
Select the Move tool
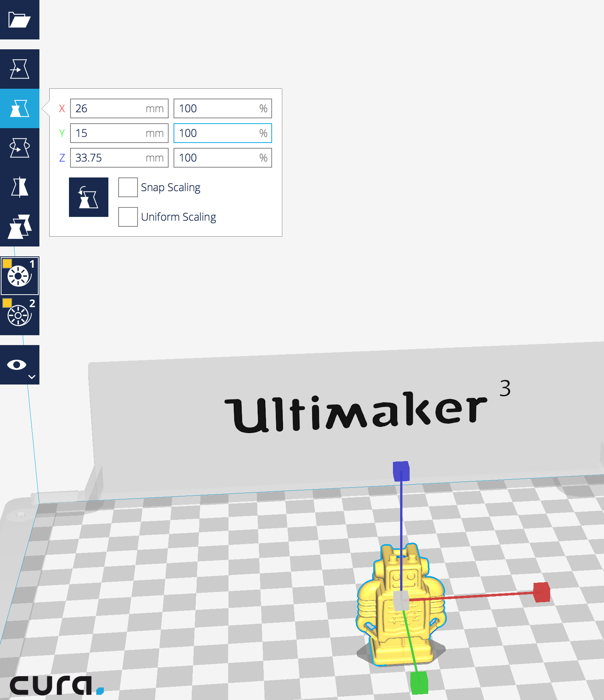(20, 69)
